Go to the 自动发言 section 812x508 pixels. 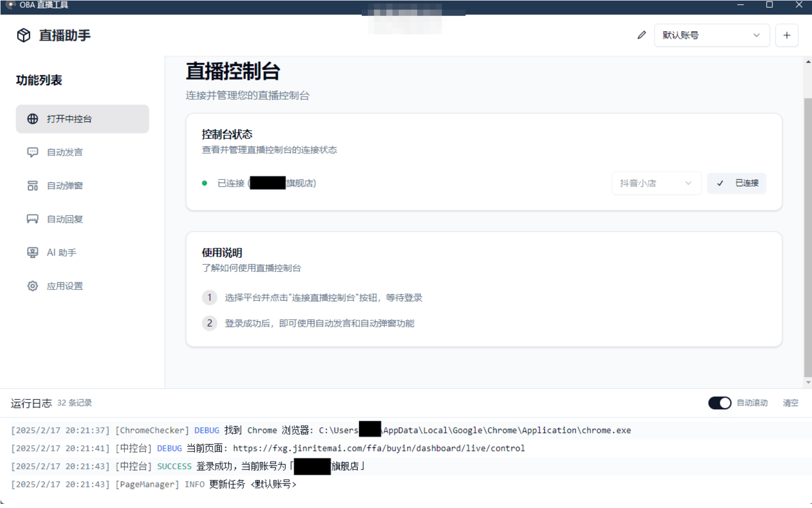point(82,152)
